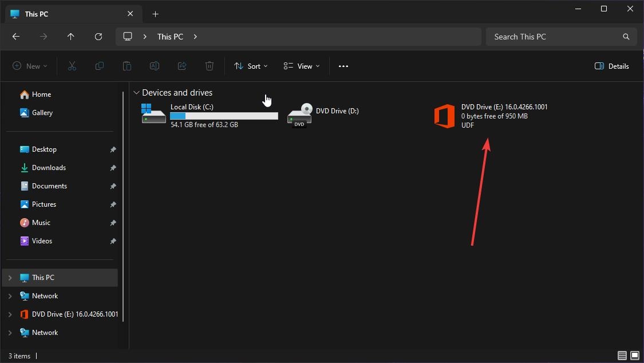
Task: Click the Paste icon
Action: [x=127, y=66]
